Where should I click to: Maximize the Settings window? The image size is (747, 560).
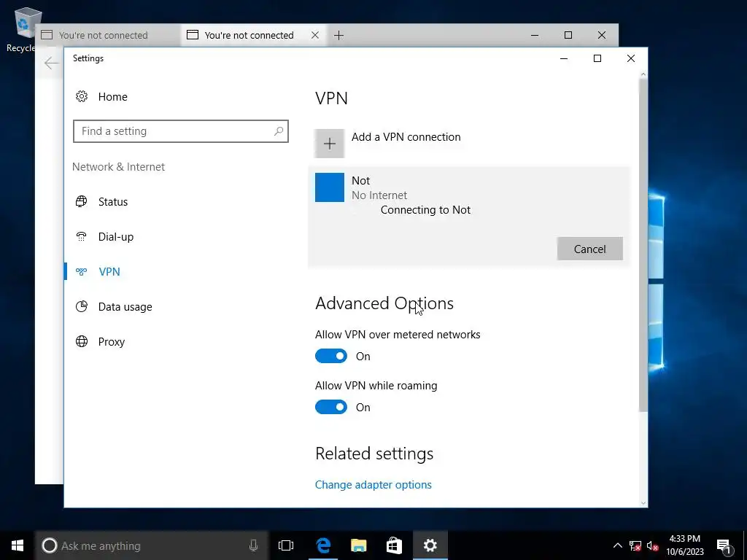pos(597,58)
